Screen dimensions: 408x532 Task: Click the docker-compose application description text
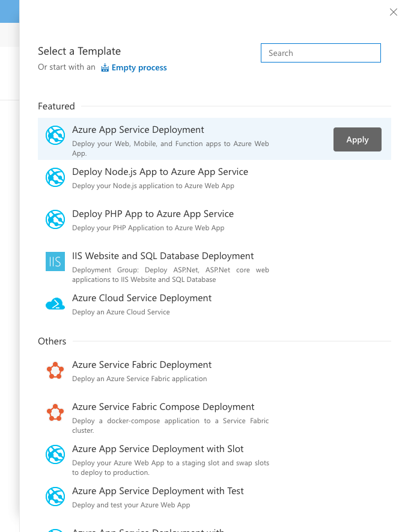[170, 426]
